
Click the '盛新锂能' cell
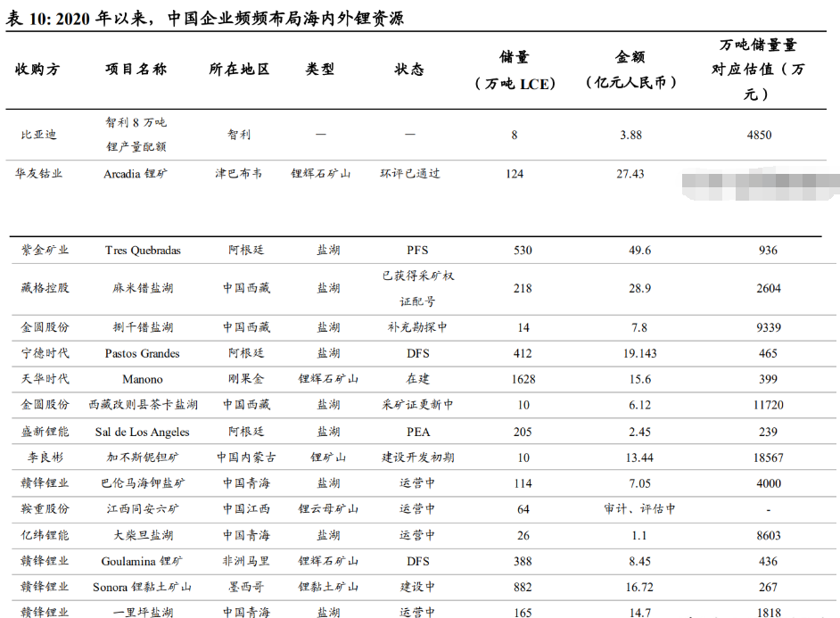click(45, 432)
